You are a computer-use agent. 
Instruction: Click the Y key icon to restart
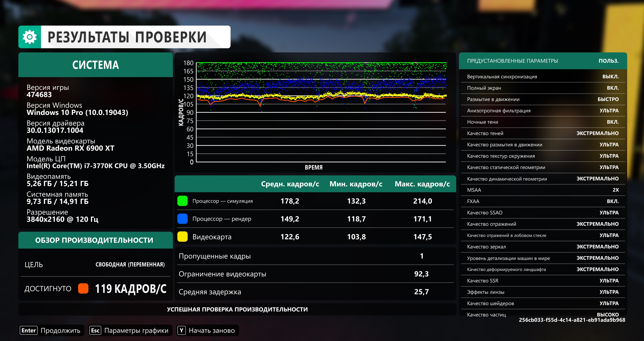pyautogui.click(x=182, y=331)
